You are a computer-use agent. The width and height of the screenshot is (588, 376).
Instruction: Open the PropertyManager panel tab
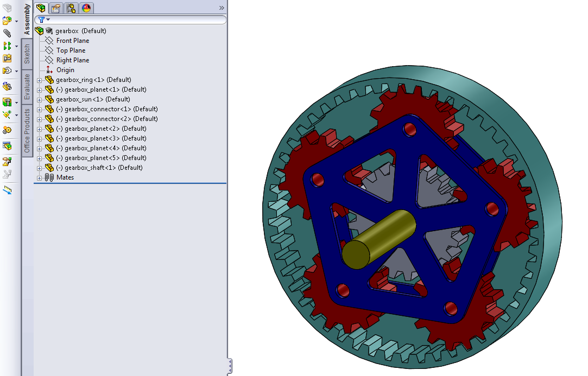point(56,8)
